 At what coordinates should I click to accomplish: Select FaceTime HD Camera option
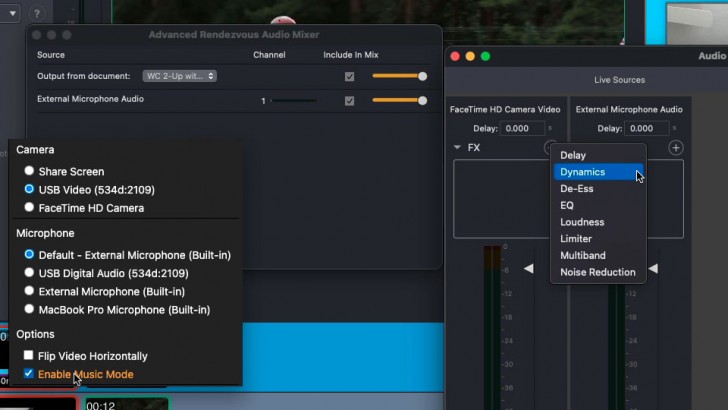tap(29, 207)
